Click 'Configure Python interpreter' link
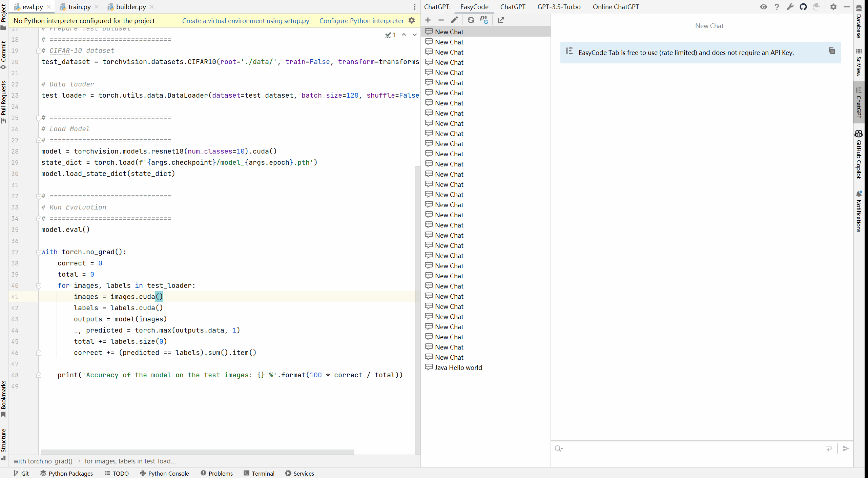This screenshot has height=478, width=868. 361,21
